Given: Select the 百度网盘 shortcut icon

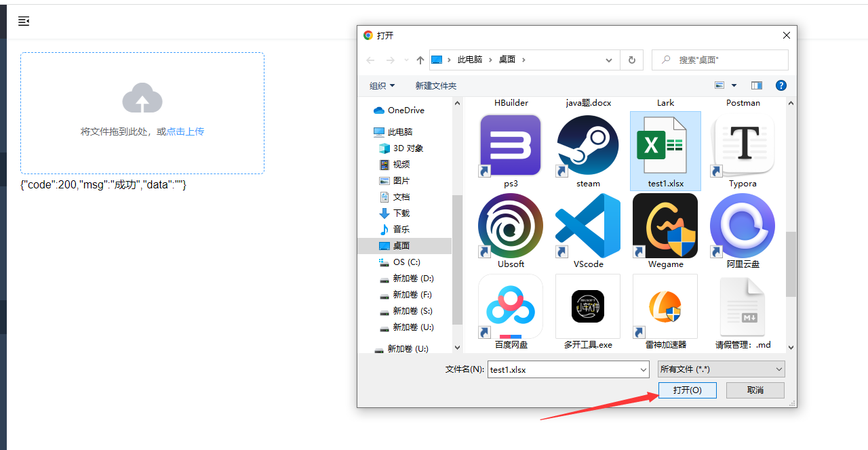Looking at the screenshot, I should [511, 306].
